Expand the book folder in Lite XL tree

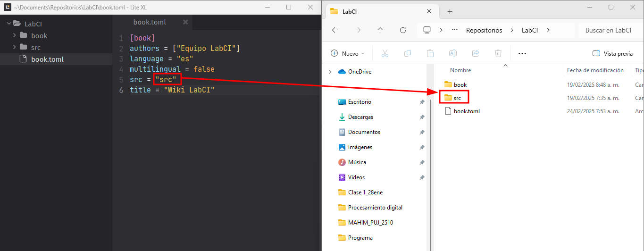[14, 35]
